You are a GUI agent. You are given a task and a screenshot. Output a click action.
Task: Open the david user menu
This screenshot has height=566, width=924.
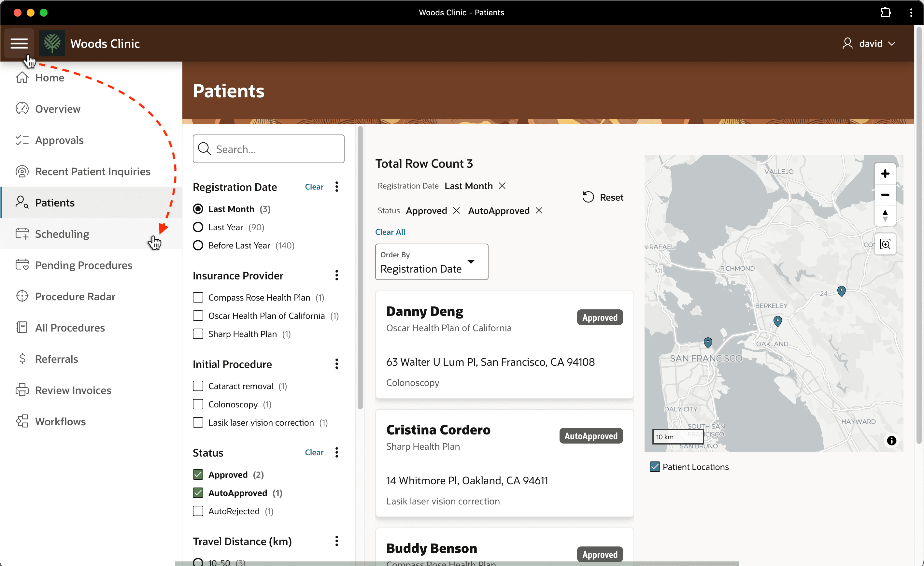pos(869,44)
